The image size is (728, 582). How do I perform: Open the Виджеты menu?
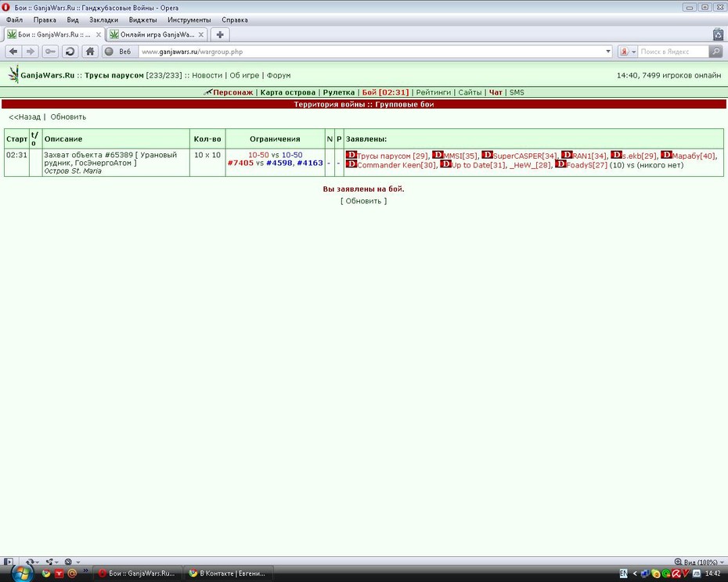[x=142, y=20]
